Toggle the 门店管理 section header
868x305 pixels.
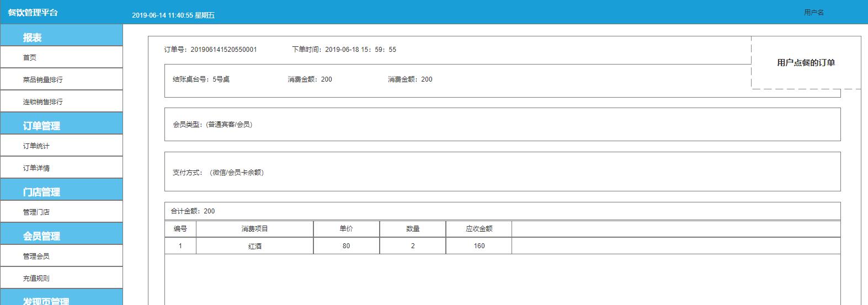(x=41, y=192)
